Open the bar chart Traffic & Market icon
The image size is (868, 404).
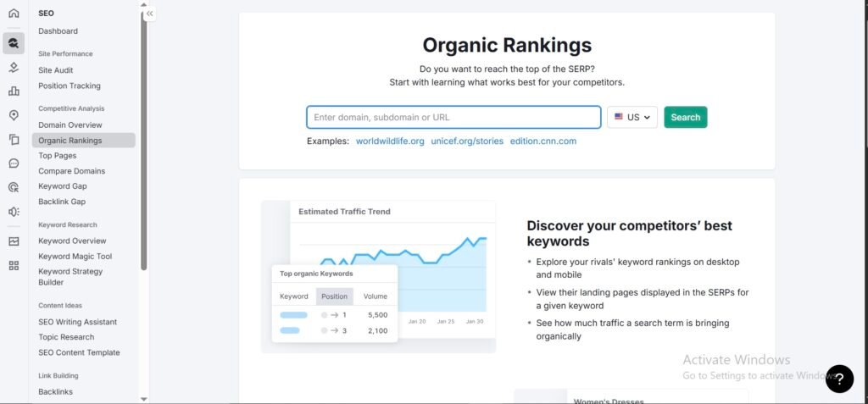coord(14,91)
